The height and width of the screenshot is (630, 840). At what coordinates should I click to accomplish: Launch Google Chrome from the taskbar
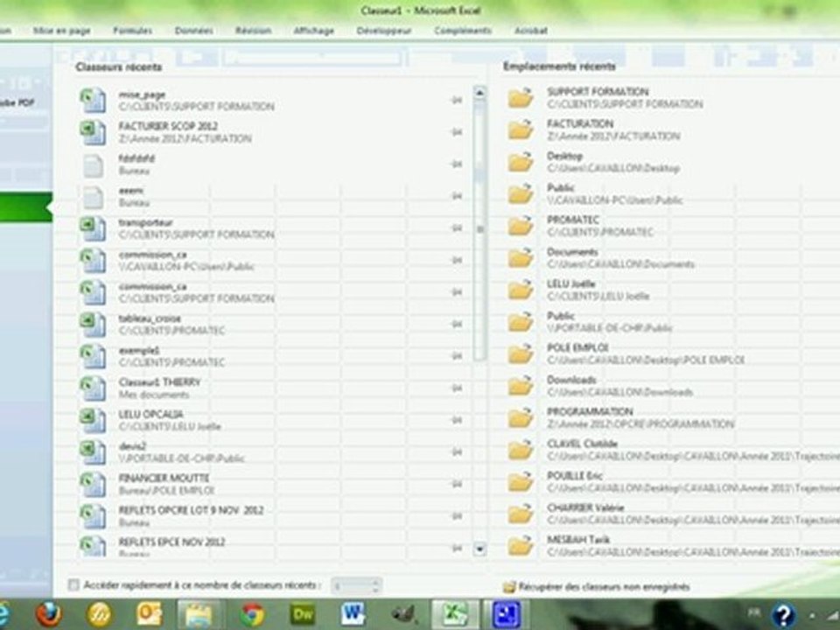tap(252, 614)
